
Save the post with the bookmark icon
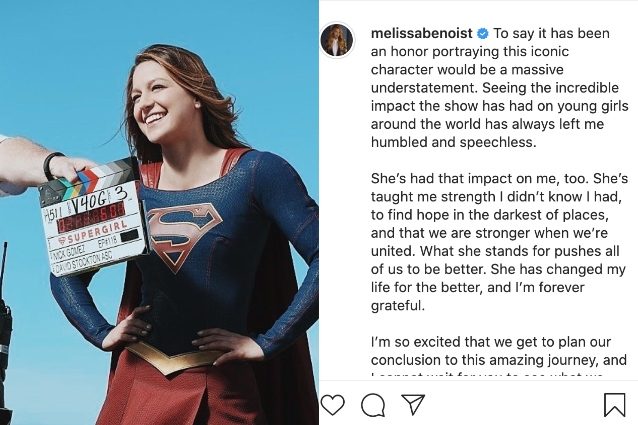point(614,404)
